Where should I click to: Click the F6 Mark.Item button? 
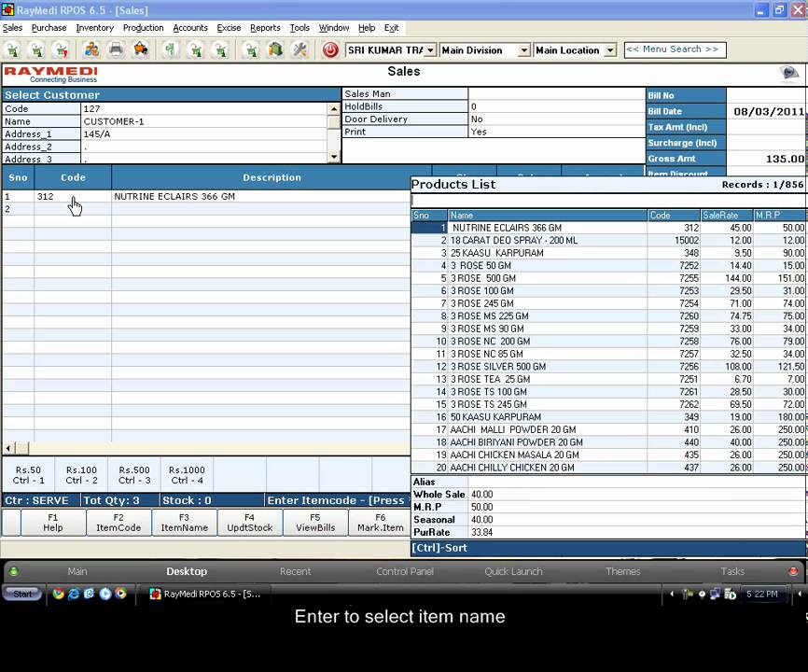pyautogui.click(x=380, y=523)
